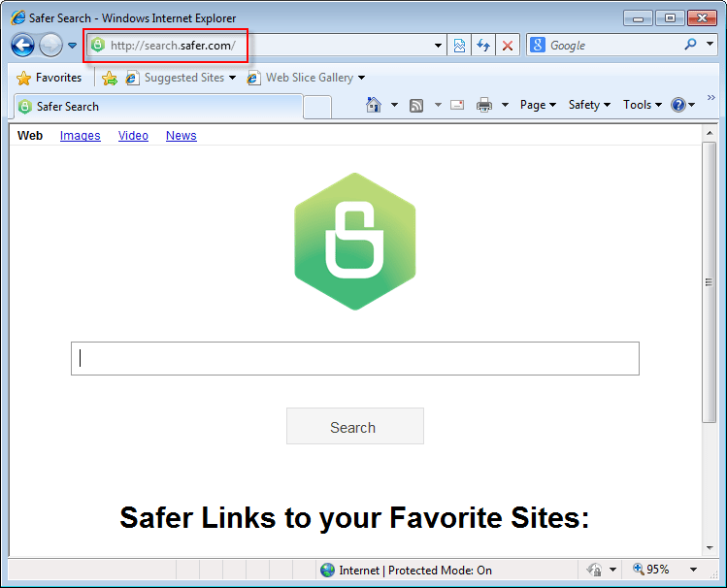Open the Video search link
This screenshot has width=727, height=588.
133,135
